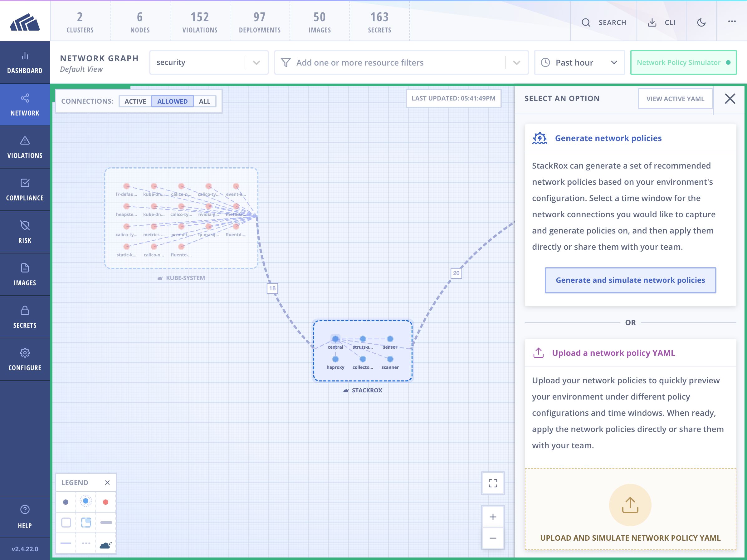This screenshot has height=560, width=747.
Task: Expand the resource filters dropdown arrow
Action: tap(516, 62)
